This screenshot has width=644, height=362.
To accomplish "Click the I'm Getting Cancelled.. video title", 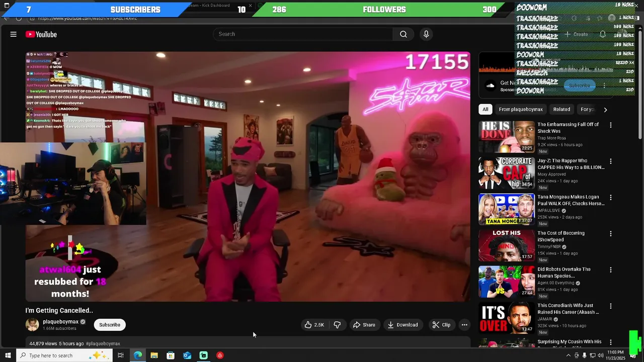I will coord(59,311).
